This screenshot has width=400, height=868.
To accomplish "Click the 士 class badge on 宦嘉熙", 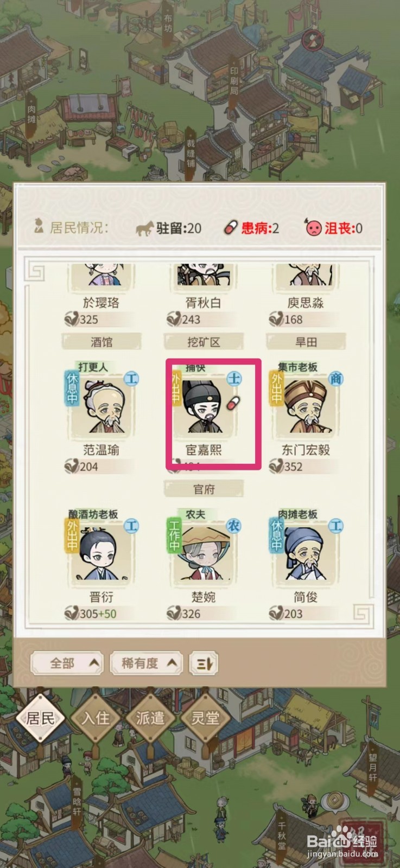I will [x=234, y=378].
